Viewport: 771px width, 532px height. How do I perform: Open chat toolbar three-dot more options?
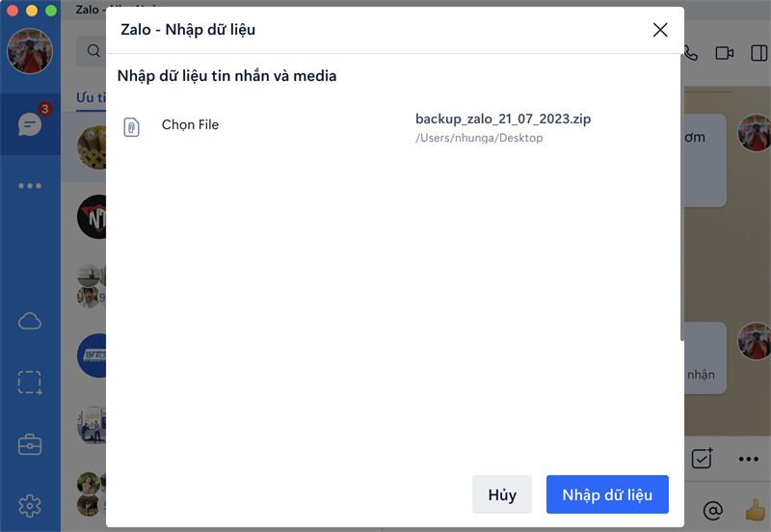tap(749, 459)
